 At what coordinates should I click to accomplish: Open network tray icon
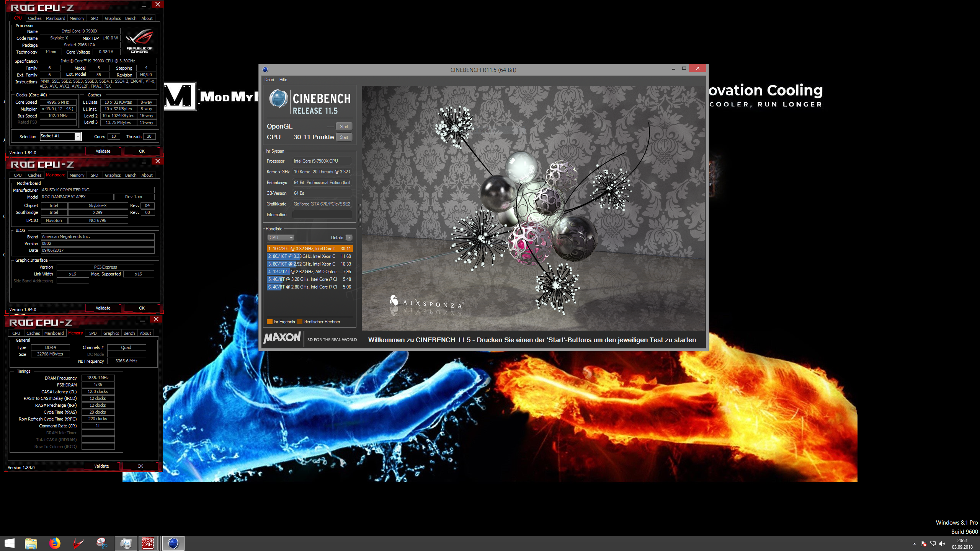coord(933,544)
